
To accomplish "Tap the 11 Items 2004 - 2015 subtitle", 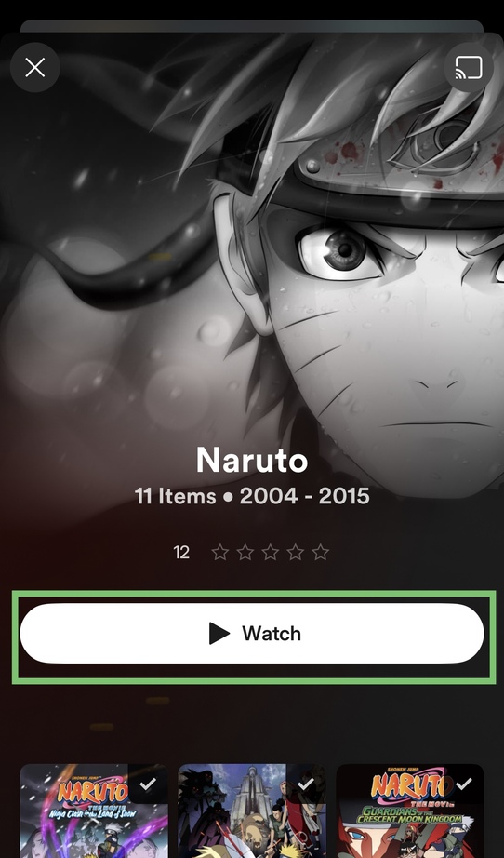I will tap(252, 496).
